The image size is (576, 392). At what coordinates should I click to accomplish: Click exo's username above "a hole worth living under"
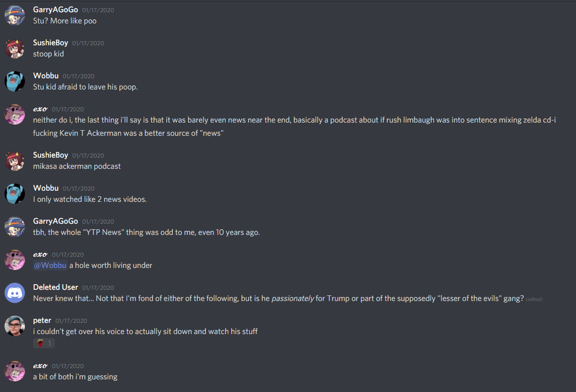click(40, 254)
